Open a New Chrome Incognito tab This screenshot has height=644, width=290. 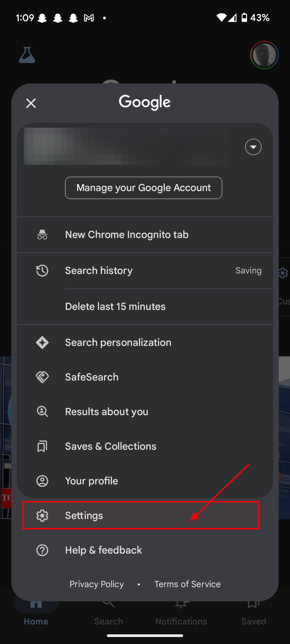tap(127, 235)
